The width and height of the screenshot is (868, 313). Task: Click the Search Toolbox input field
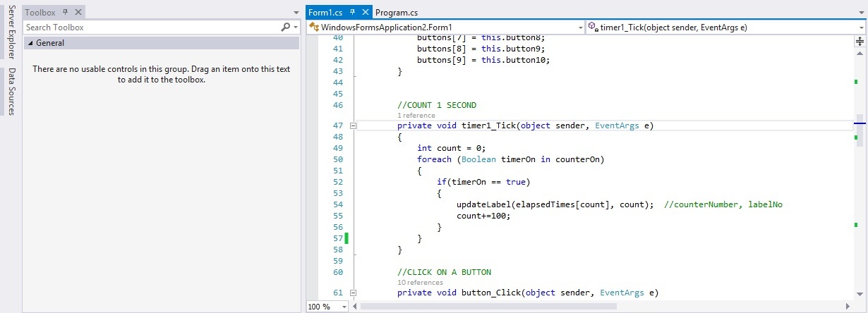tap(150, 27)
